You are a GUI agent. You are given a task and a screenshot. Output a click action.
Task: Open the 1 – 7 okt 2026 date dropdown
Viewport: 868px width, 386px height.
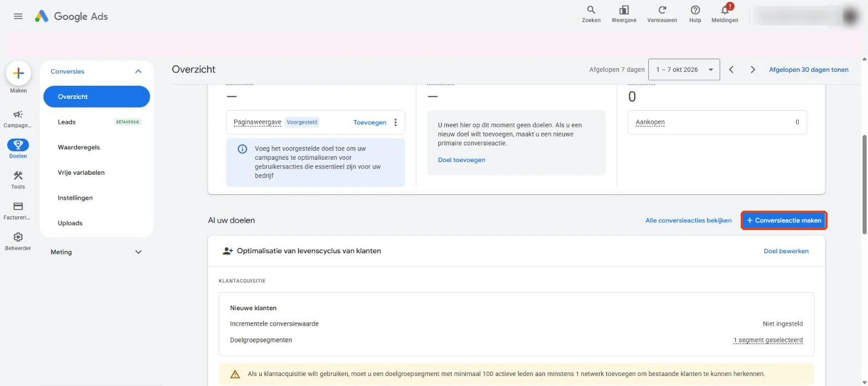tap(684, 70)
